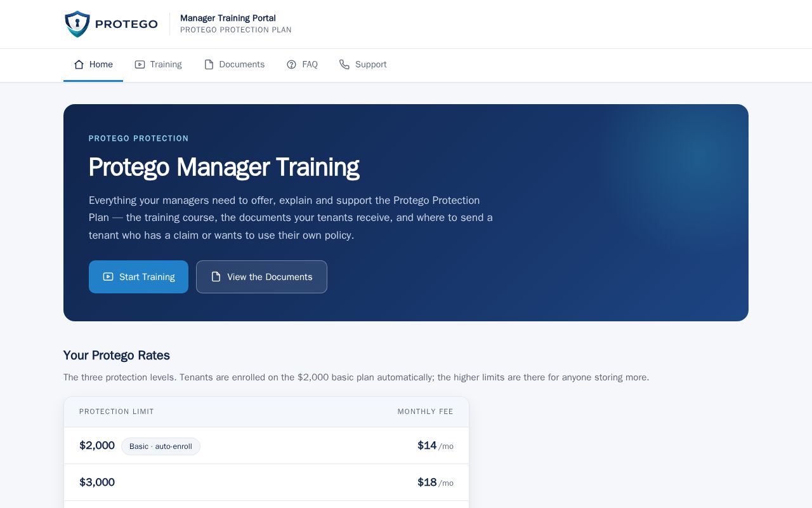
Task: Click the $14 /mo fee
Action: coord(435,446)
